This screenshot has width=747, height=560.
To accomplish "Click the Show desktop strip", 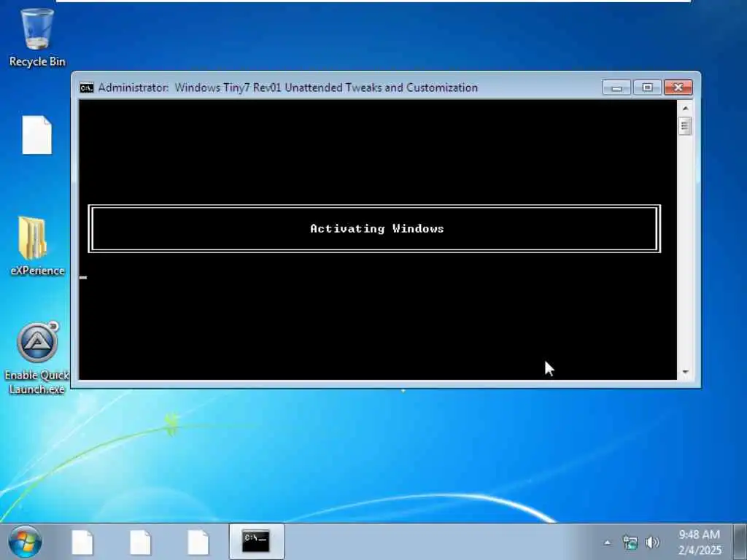I will pos(740,542).
